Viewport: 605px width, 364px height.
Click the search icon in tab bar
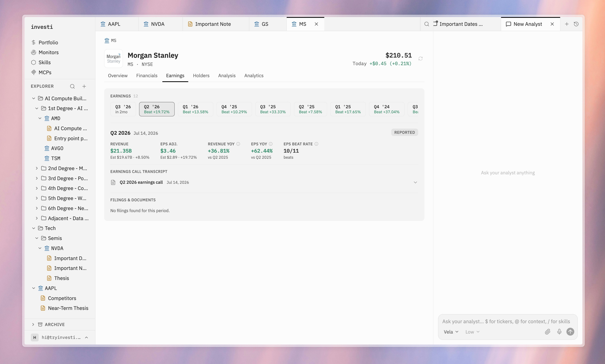pos(427,24)
